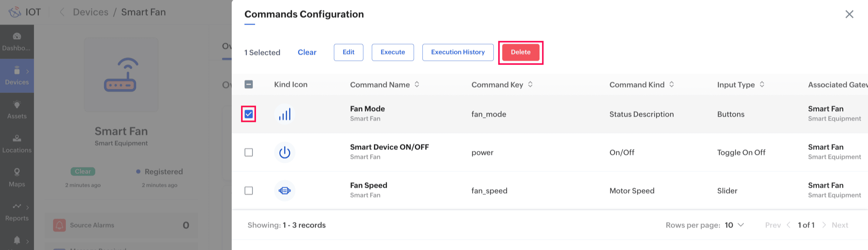868x250 pixels.
Task: Click the power icon for Smart Device ON/OFF
Action: tap(284, 152)
